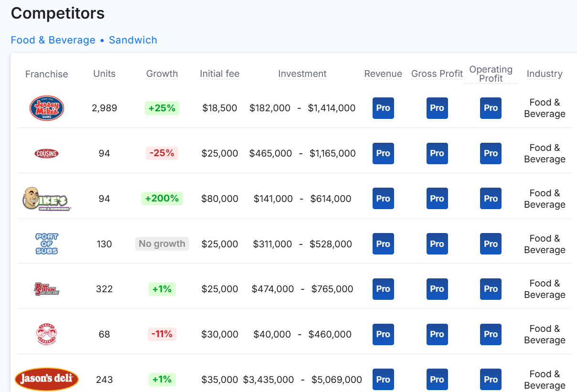
Task: Click the Pro Gross Profit badge in the +200% growth row
Action: [437, 199]
